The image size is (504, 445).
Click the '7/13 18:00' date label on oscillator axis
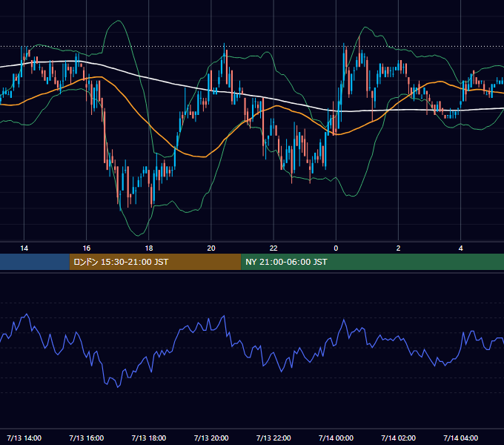pyautogui.click(x=149, y=438)
